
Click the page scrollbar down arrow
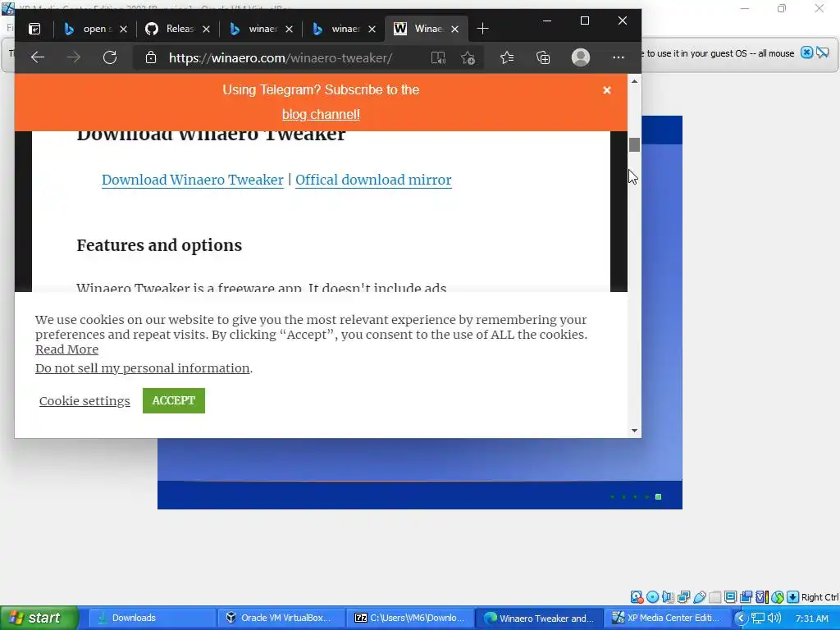[634, 431]
